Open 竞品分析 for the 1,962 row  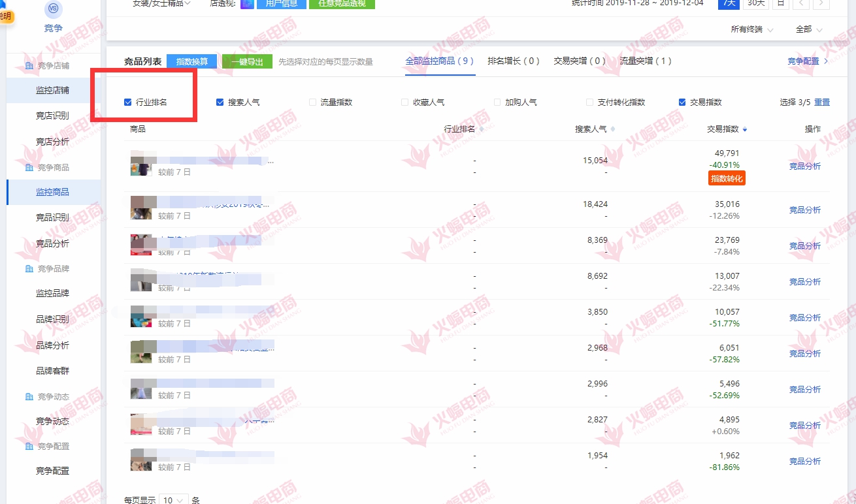[804, 462]
